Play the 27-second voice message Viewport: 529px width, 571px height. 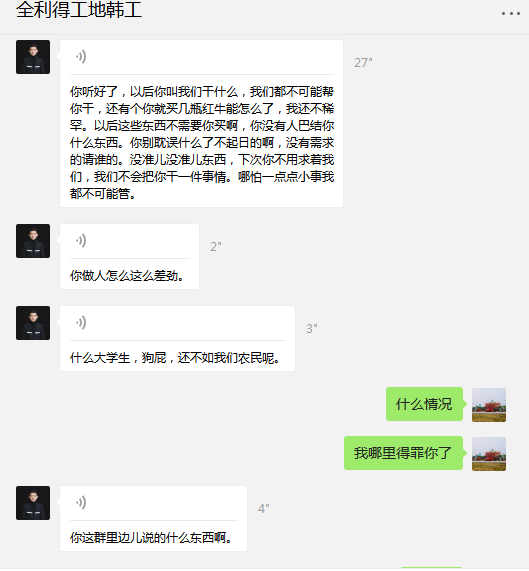81,57
